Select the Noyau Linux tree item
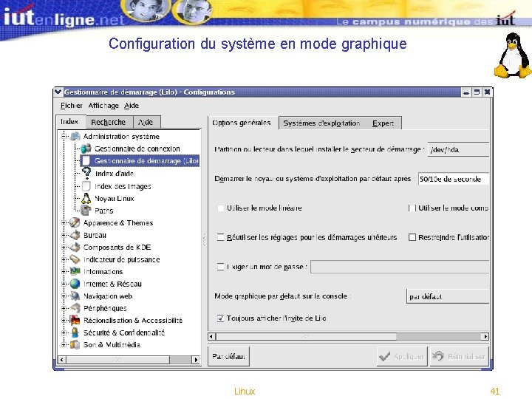 (114, 199)
